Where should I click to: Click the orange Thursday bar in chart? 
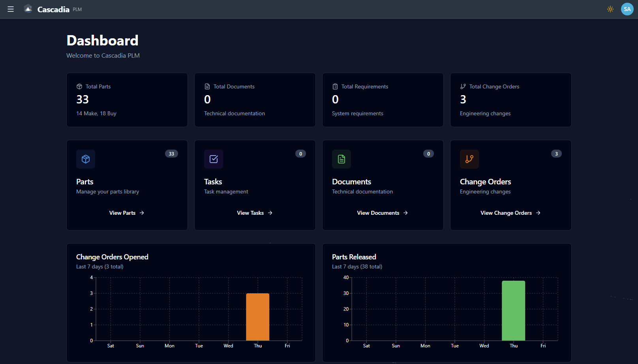pos(258,317)
